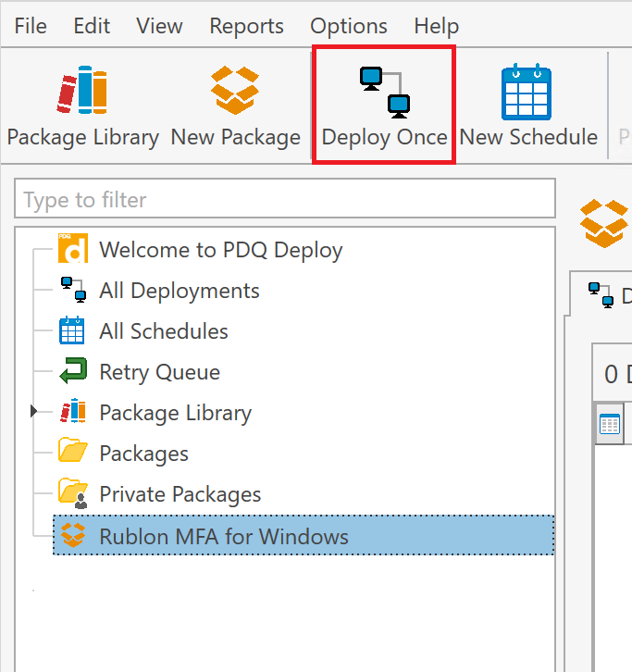
Task: Click the Type to filter field
Action: [x=284, y=200]
